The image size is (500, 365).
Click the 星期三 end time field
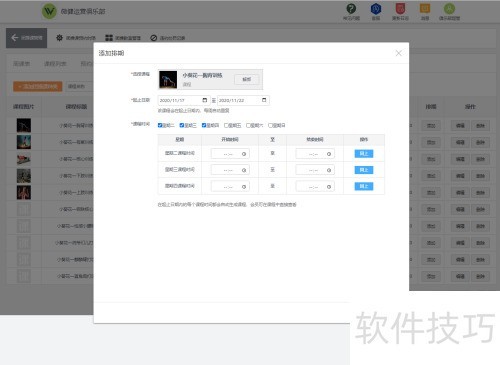pyautogui.click(x=315, y=170)
